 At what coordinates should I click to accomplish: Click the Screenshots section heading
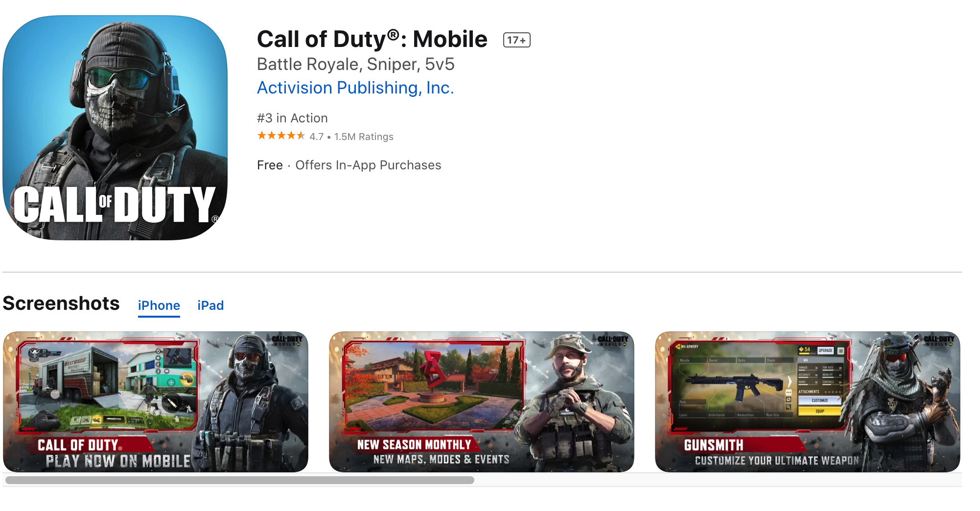point(61,303)
